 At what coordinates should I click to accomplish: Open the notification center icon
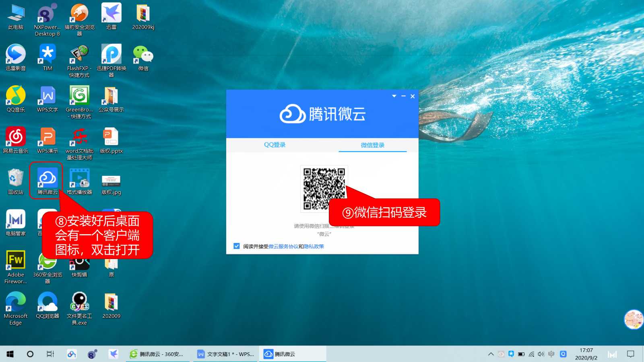631,354
